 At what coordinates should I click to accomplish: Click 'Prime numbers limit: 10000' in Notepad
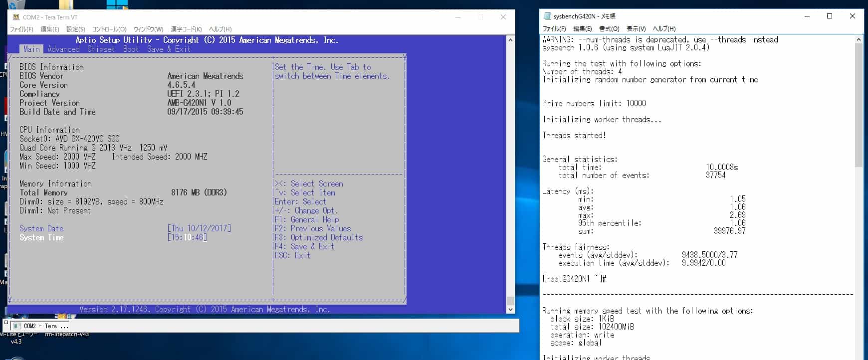tap(594, 103)
